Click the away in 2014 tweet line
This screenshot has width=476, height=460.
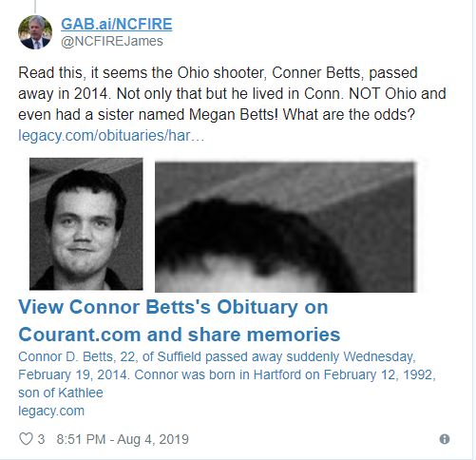[x=232, y=93]
